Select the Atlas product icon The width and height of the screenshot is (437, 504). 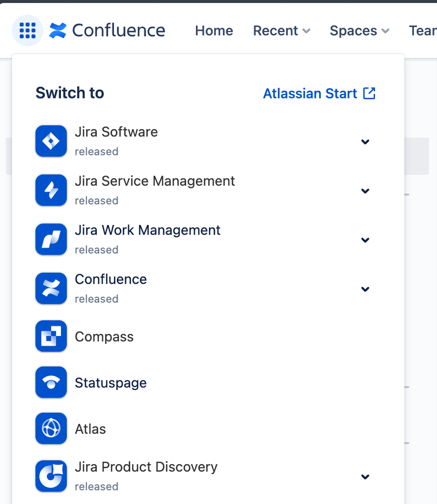(x=51, y=428)
